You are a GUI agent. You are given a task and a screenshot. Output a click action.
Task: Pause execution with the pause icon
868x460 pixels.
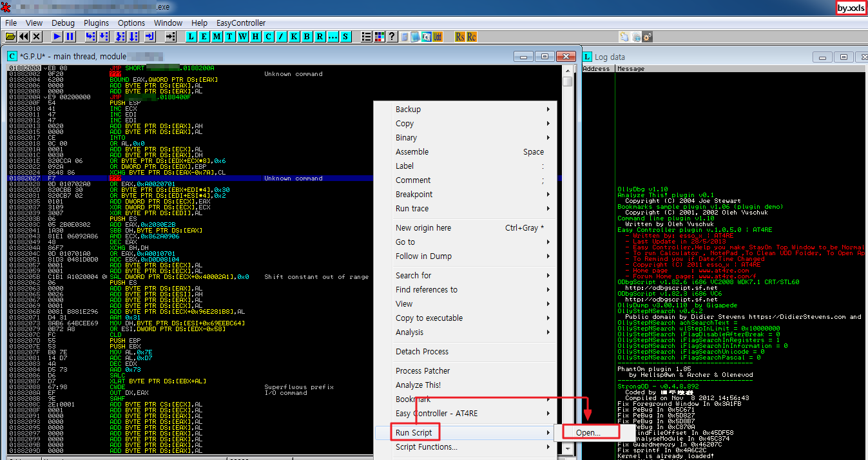click(70, 37)
